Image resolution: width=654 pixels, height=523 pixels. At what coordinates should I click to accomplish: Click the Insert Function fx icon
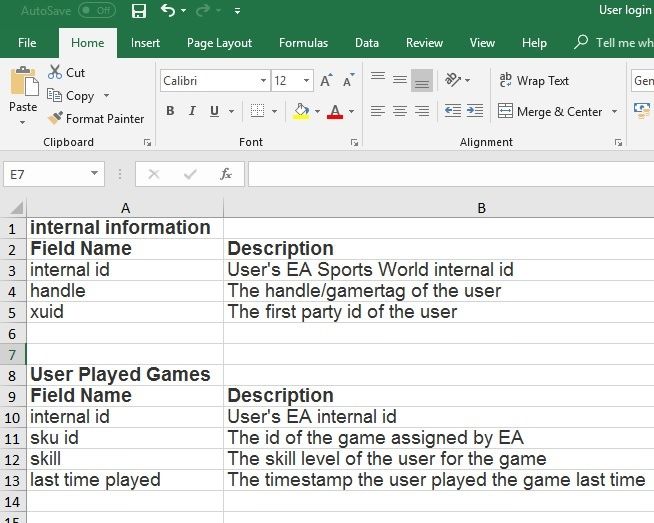click(226, 174)
